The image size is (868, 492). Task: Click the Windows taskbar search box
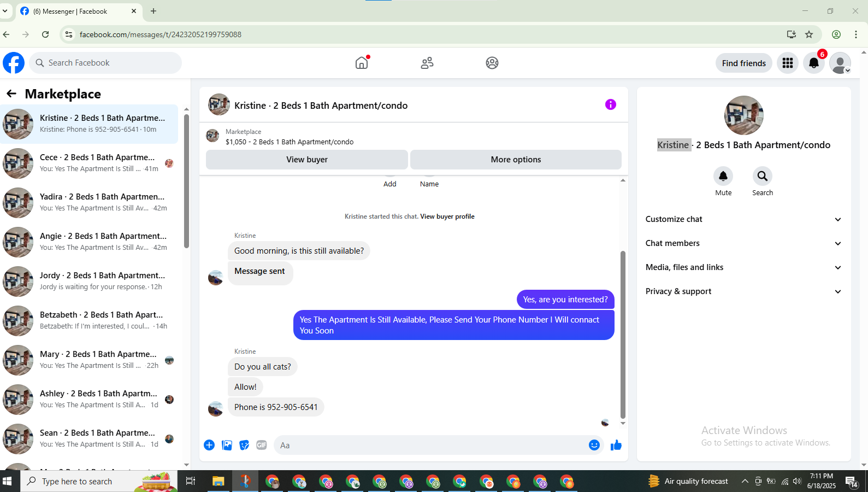coord(99,481)
